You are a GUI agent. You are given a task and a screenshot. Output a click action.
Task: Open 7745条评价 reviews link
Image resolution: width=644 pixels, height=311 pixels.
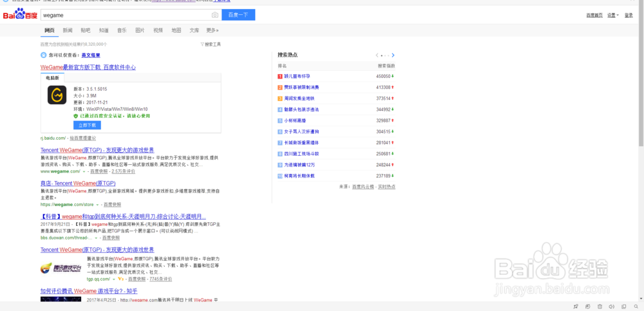(x=161, y=279)
